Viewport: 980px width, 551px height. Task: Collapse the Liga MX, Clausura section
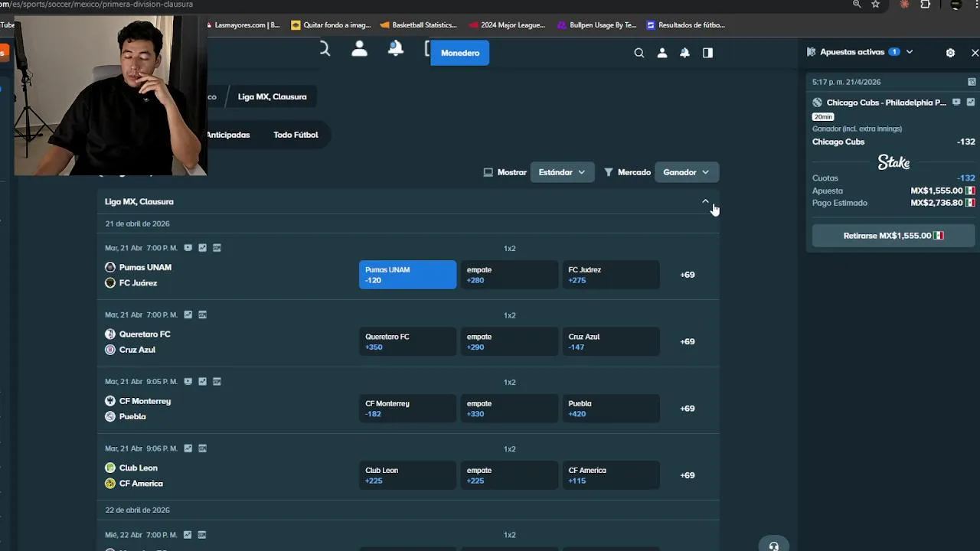coord(705,201)
